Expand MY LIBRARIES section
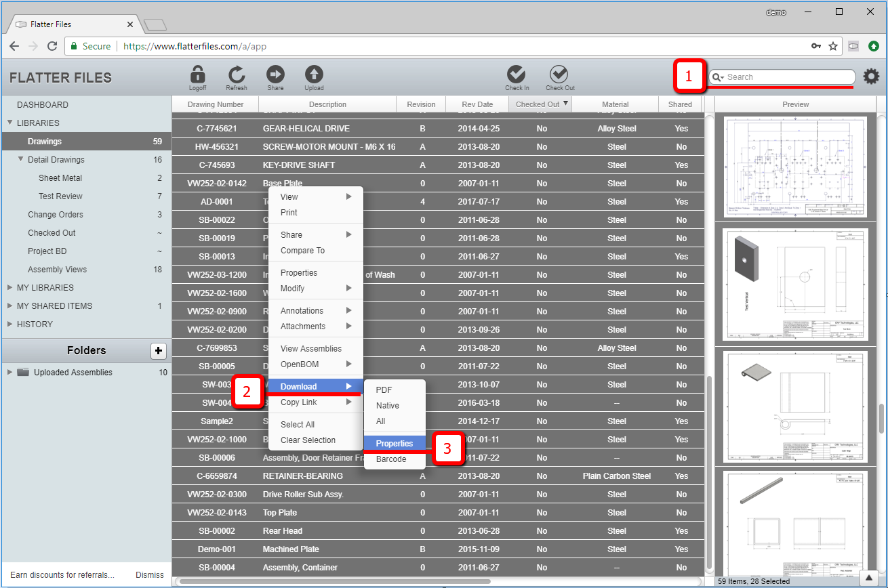 pyautogui.click(x=10, y=288)
